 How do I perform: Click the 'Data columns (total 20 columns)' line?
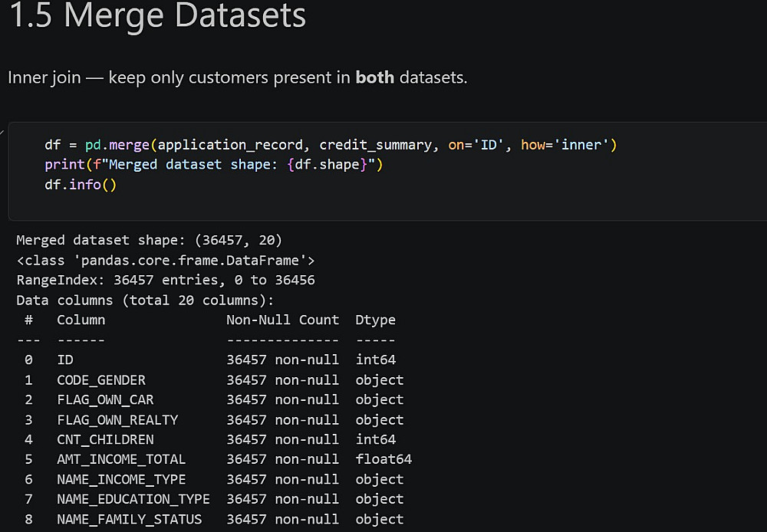[x=145, y=300]
